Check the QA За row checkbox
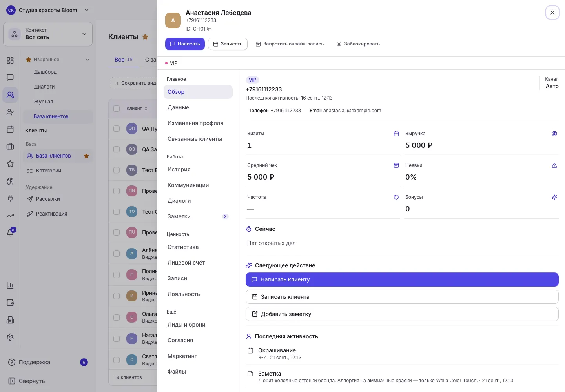This screenshot has height=392, width=565. (x=117, y=149)
